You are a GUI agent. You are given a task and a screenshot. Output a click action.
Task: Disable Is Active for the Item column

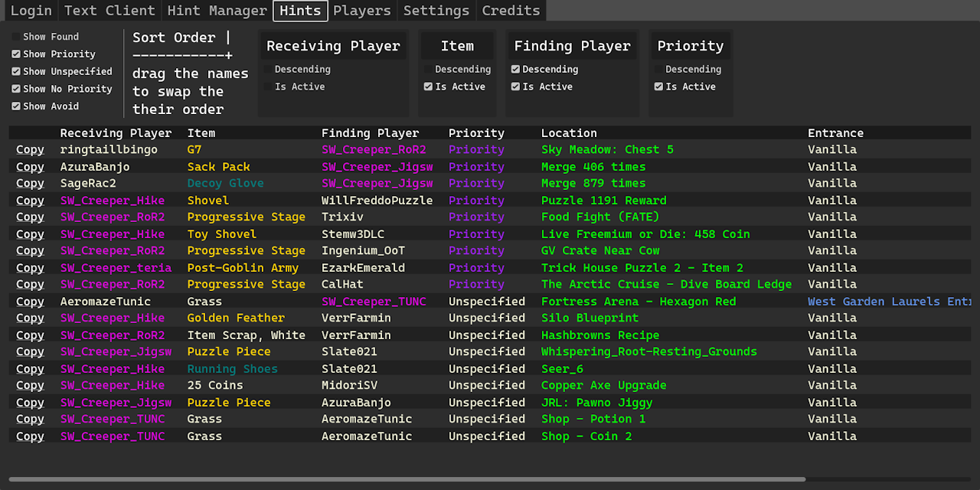click(x=428, y=87)
